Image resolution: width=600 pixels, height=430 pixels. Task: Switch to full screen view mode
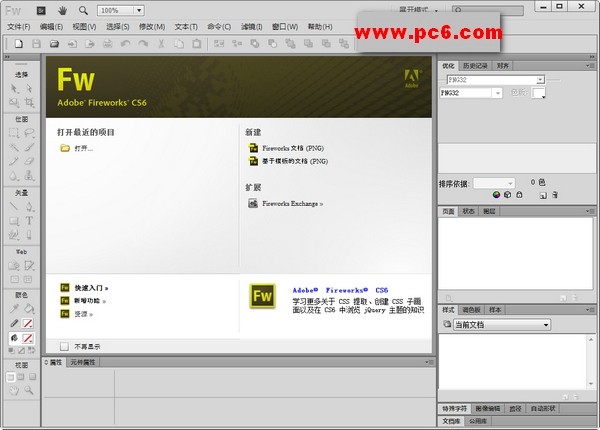click(32, 377)
